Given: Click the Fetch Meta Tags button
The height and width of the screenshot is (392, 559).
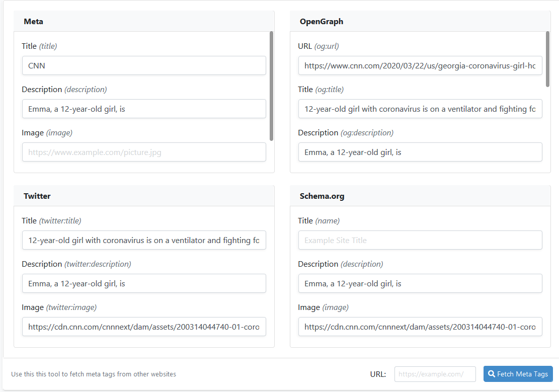Looking at the screenshot, I should (518, 374).
